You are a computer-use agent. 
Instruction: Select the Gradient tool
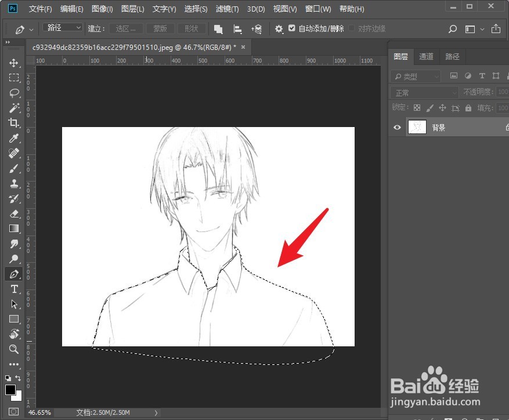coord(13,229)
